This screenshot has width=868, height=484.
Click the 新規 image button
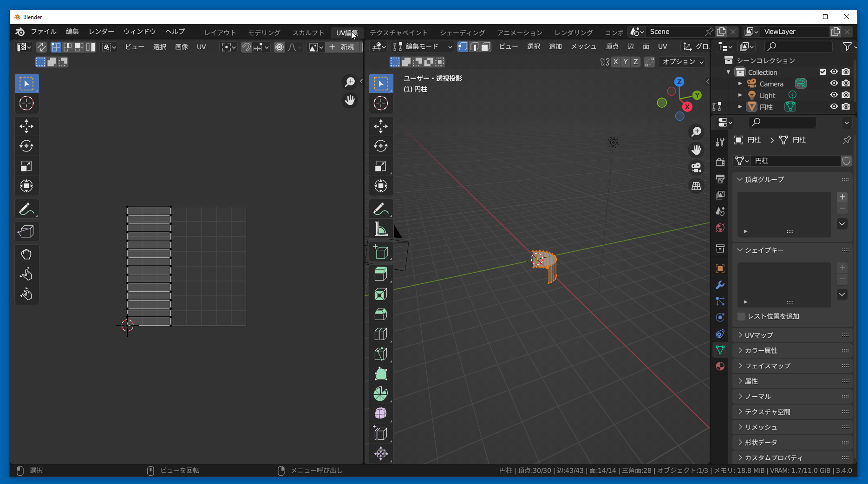point(342,47)
